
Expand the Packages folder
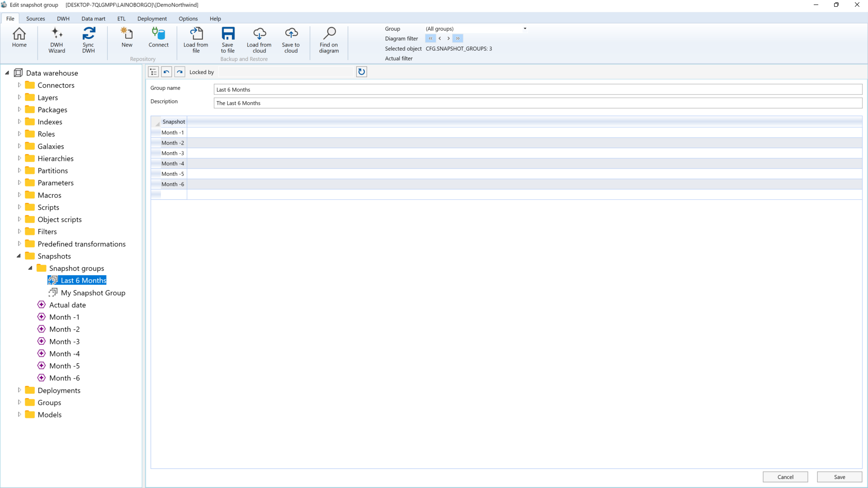click(x=19, y=109)
